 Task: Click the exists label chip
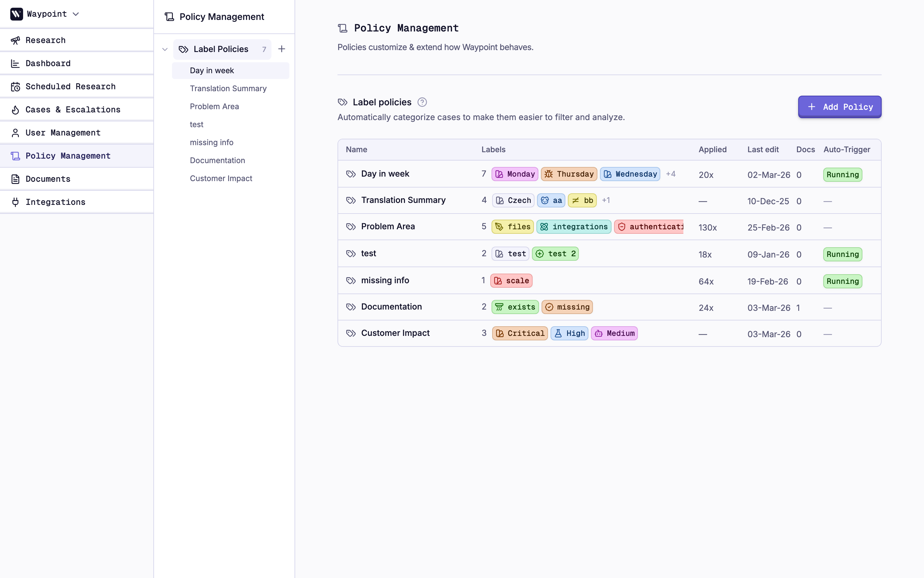pyautogui.click(x=515, y=307)
